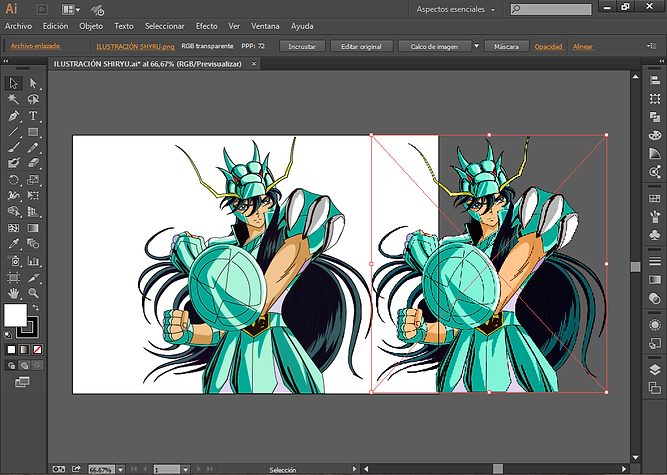667x475 pixels.
Task: Set paint mode to Color
Action: point(11,350)
